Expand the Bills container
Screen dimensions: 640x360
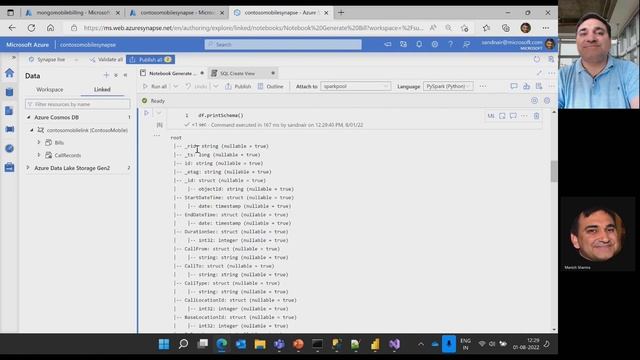coord(39,142)
